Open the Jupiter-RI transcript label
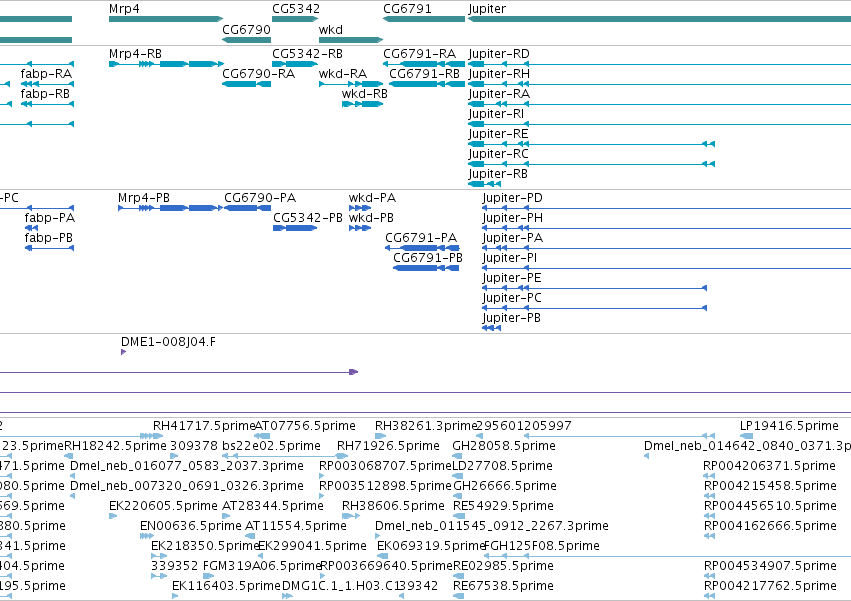This screenshot has width=851, height=601. [x=496, y=114]
